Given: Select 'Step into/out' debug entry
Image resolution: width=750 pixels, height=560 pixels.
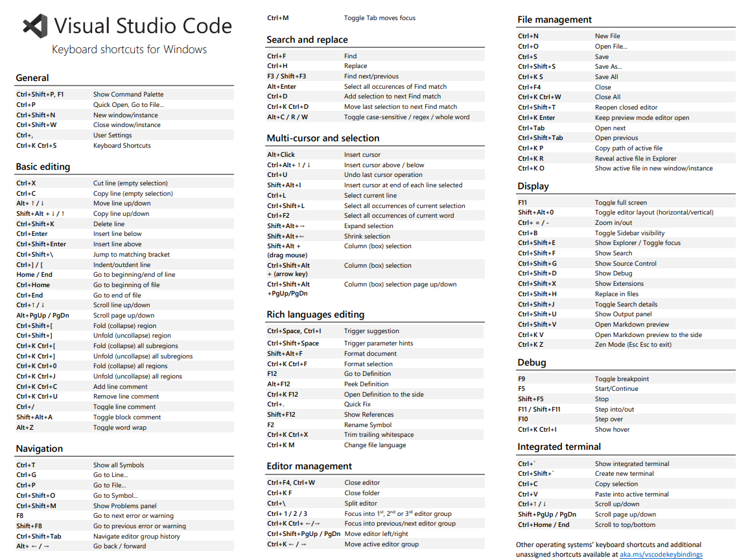Looking at the screenshot, I should pyautogui.click(x=614, y=410).
